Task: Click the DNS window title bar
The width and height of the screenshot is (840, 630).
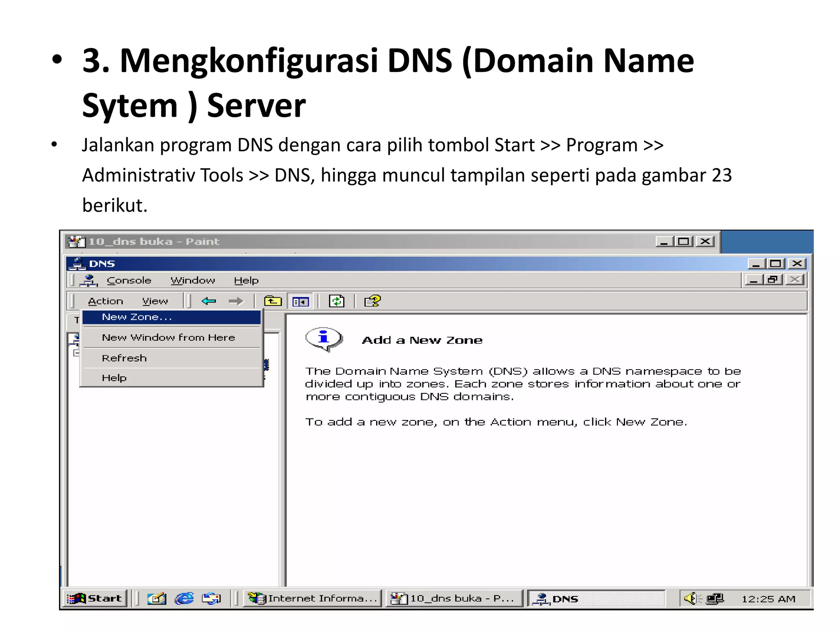Action: [437, 264]
